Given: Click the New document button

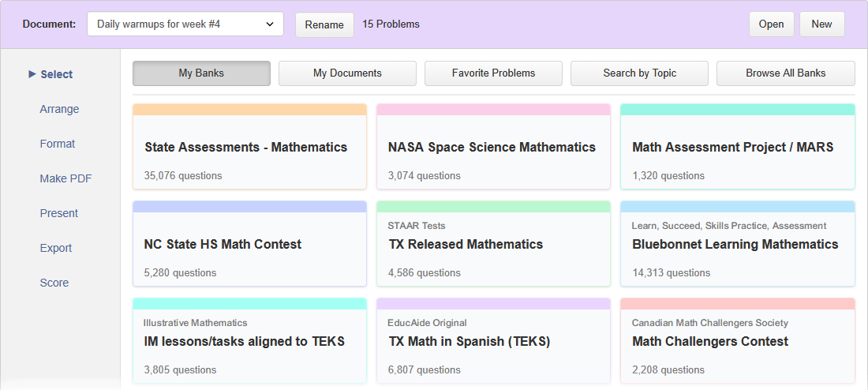Looking at the screenshot, I should point(821,24).
